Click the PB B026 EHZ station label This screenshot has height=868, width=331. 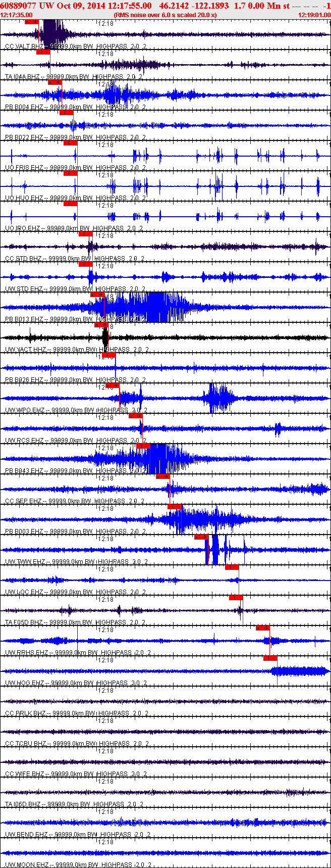point(24,380)
